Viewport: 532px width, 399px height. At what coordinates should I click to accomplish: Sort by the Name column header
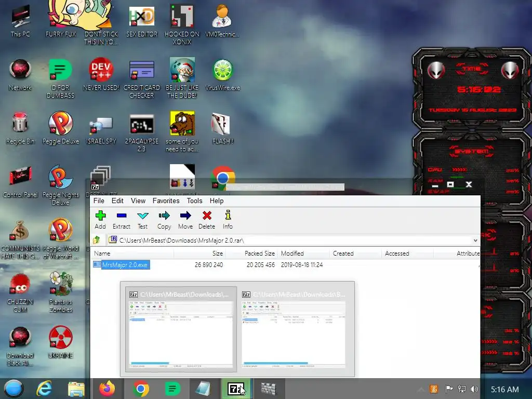tap(132, 254)
